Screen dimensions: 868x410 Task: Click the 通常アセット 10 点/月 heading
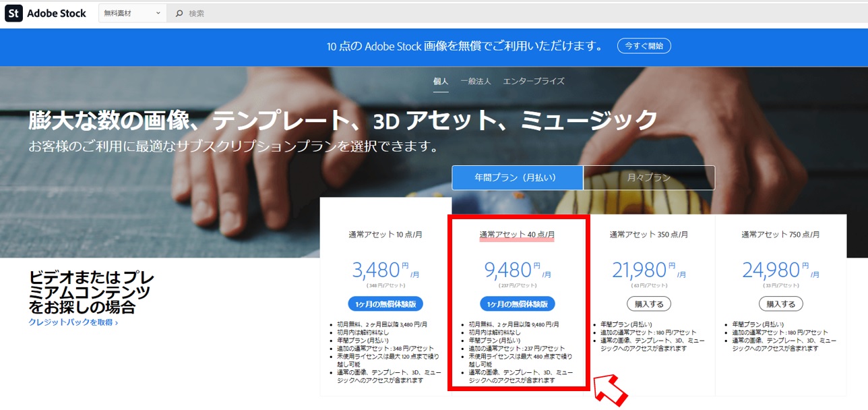tap(385, 235)
